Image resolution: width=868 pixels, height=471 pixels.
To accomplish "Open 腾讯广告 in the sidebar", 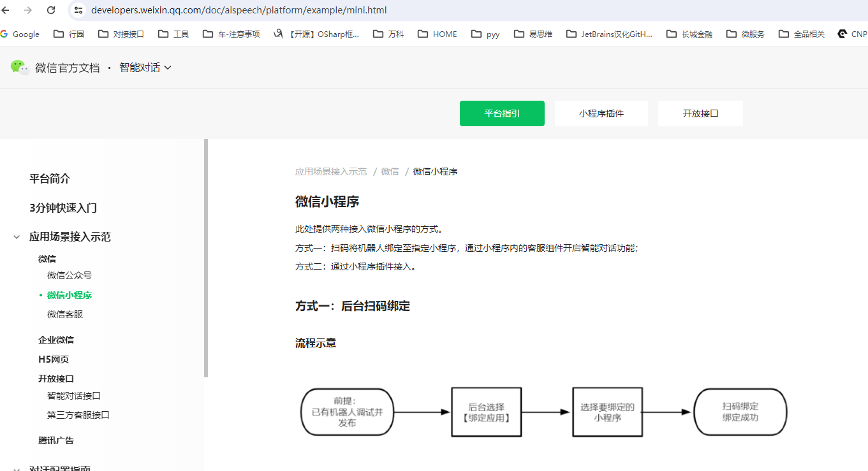I will 56,440.
